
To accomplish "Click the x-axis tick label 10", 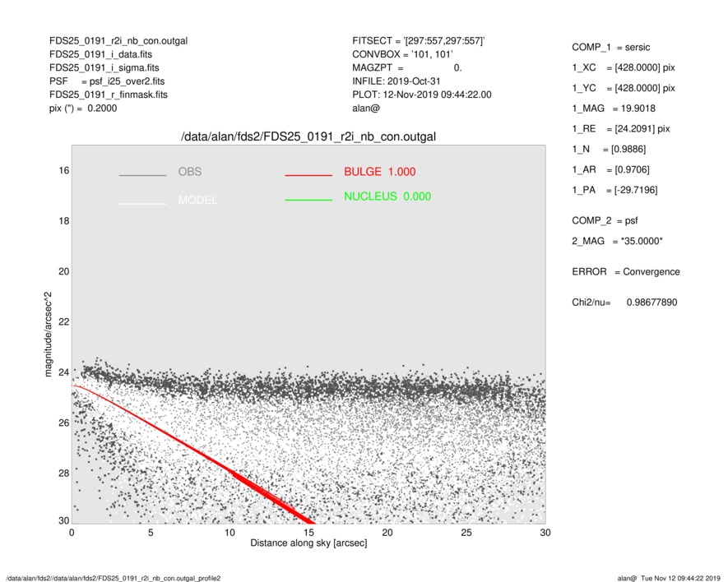I will [230, 533].
